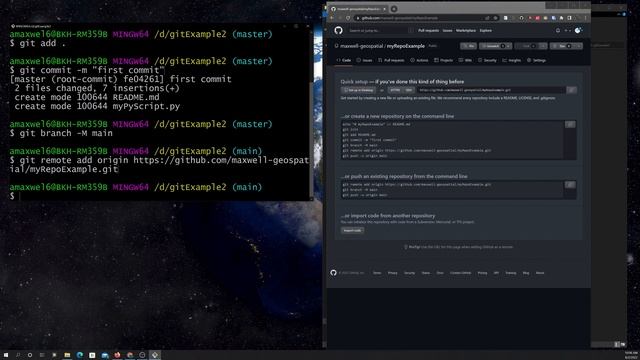Image resolution: width=640 pixels, height=360 pixels.
Task: Switch to the repository Pull requests tab
Action: coord(391,60)
